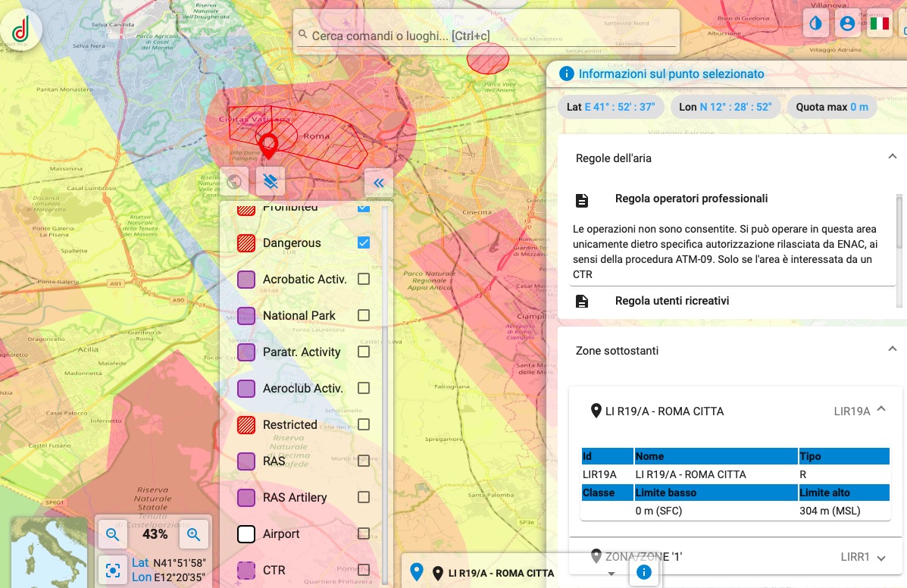Click the info icon beside 'Informazioni sul punto selezionato'

pos(566,73)
